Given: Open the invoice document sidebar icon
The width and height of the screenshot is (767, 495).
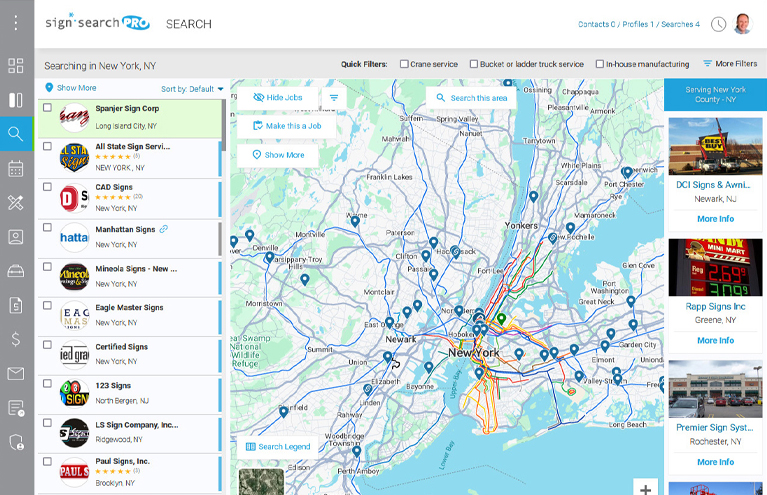Looking at the screenshot, I should [16, 305].
